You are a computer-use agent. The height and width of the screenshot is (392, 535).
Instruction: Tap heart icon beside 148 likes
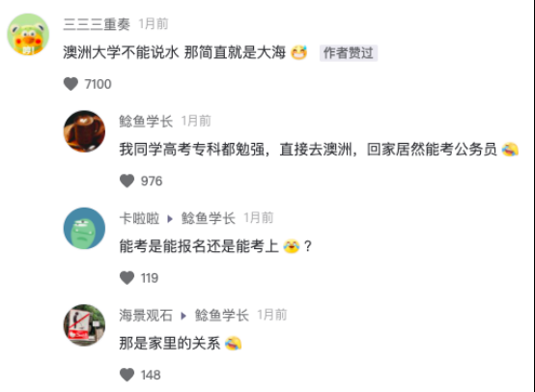[x=127, y=375]
